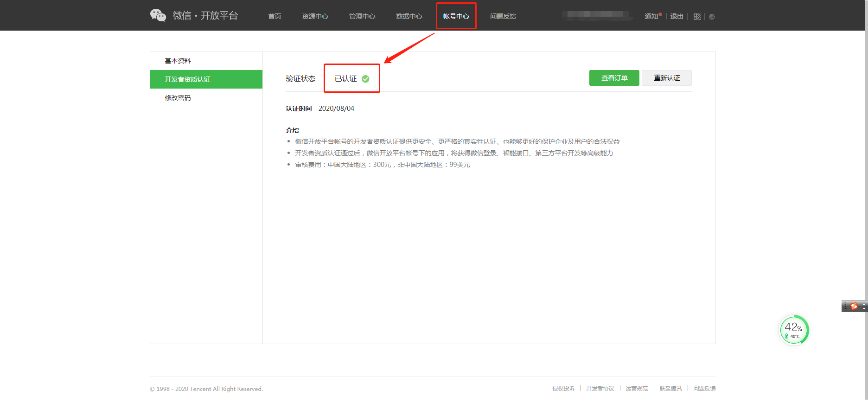Click the 查看订单 button
Screen dimensions: 868x403
pos(614,78)
